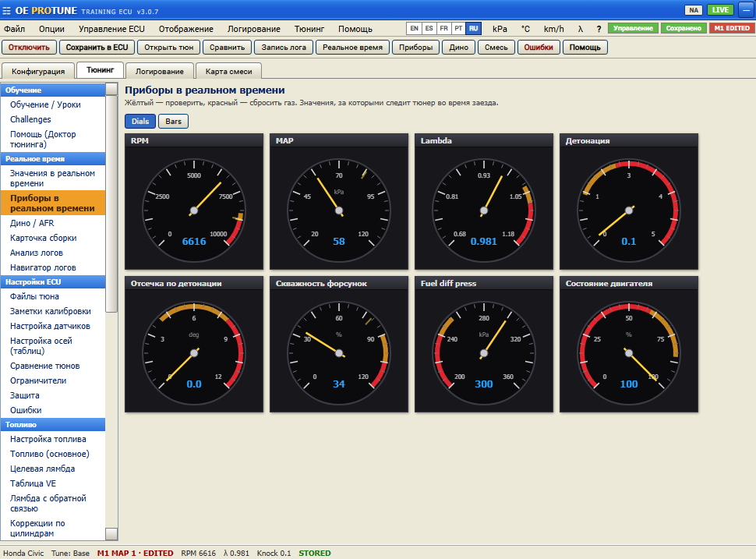Collapse the Реальное время sidebar section header

(52, 159)
